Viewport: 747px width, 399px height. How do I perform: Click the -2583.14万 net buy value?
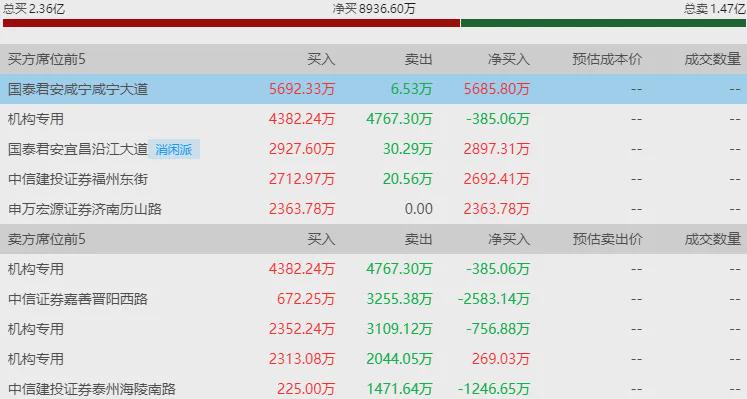[x=494, y=299]
